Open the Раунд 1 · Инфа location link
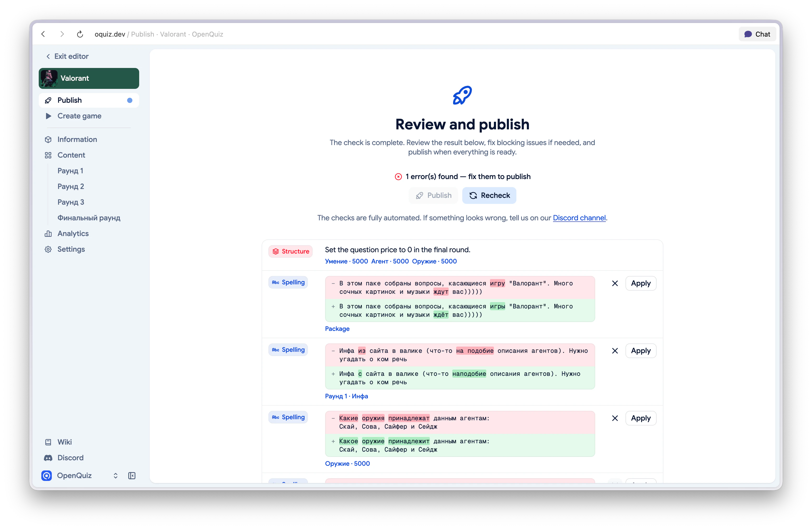 tap(346, 396)
